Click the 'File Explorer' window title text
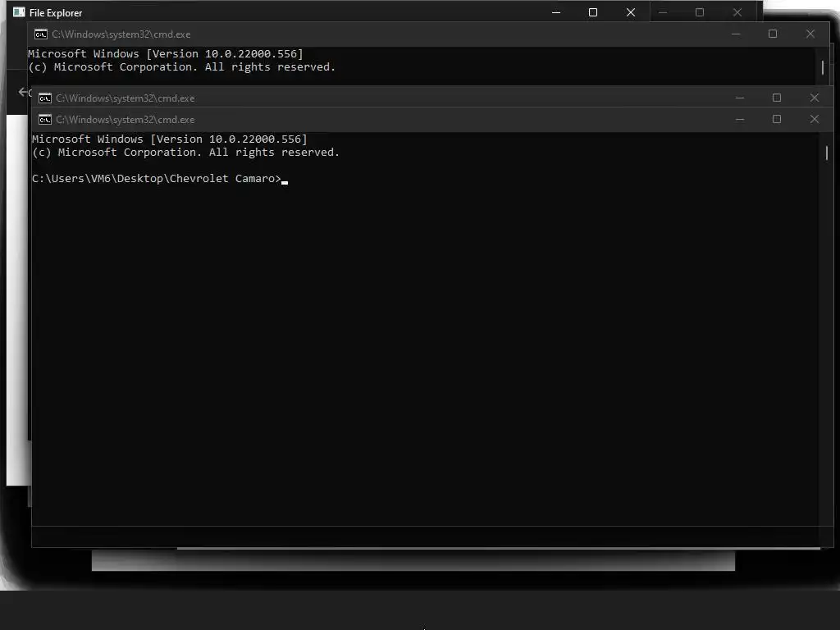Viewport: 840px width, 630px height. point(56,13)
